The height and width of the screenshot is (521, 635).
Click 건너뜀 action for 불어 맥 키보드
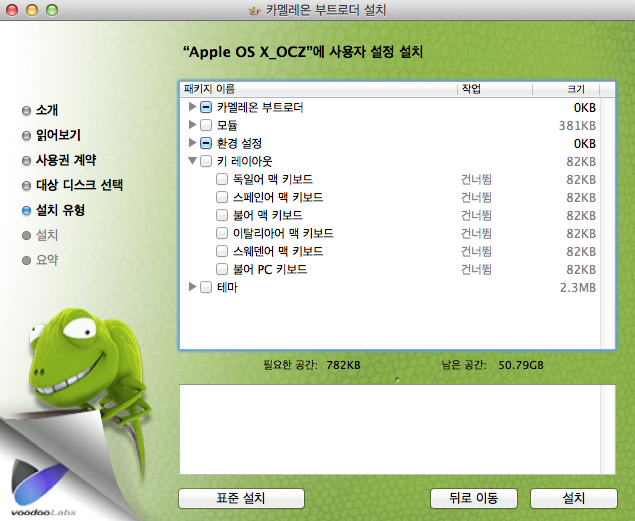pyautogui.click(x=476, y=215)
